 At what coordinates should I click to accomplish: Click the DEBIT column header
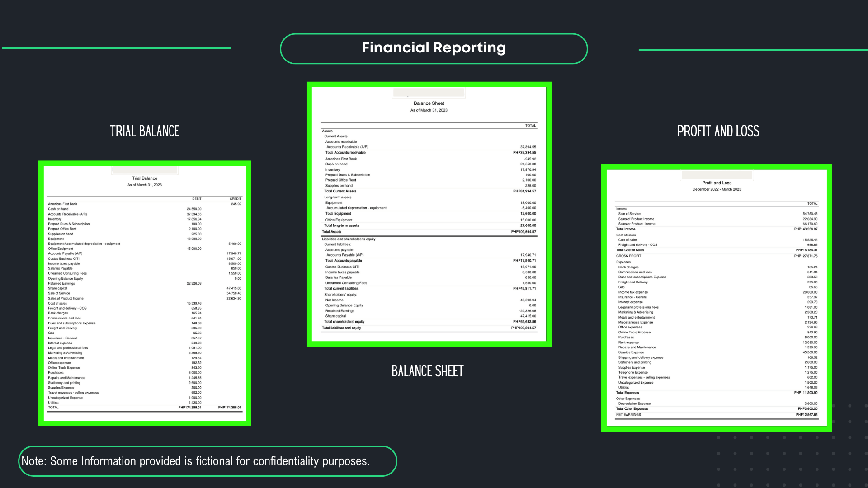point(197,199)
